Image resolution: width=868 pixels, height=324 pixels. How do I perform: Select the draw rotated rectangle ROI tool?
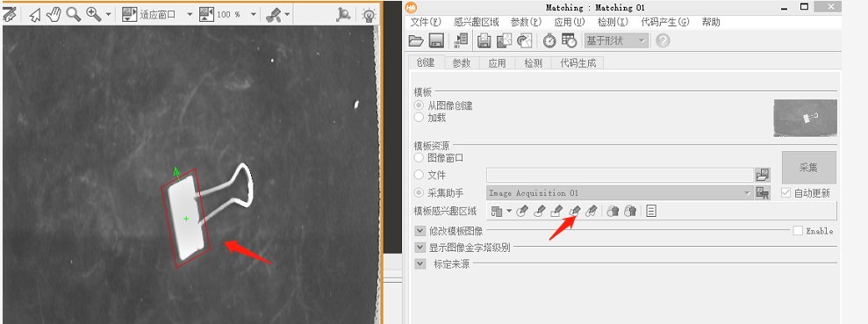click(x=575, y=211)
